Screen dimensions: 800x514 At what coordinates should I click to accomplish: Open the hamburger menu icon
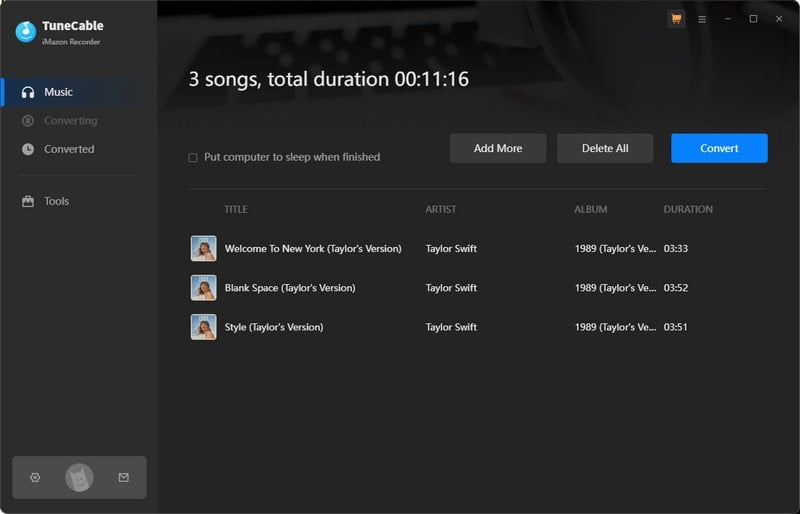702,19
